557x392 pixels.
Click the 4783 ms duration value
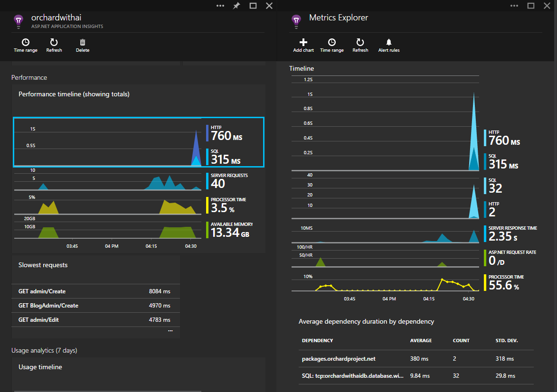pyautogui.click(x=160, y=319)
